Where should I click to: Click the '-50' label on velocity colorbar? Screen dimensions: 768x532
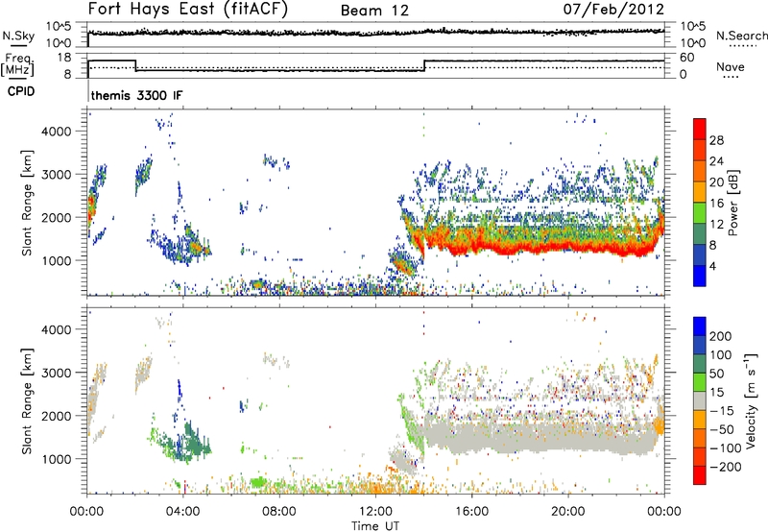(x=722, y=429)
